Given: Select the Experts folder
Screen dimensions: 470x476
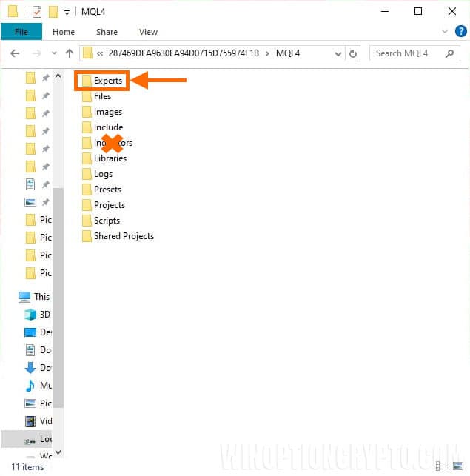Looking at the screenshot, I should pos(107,81).
